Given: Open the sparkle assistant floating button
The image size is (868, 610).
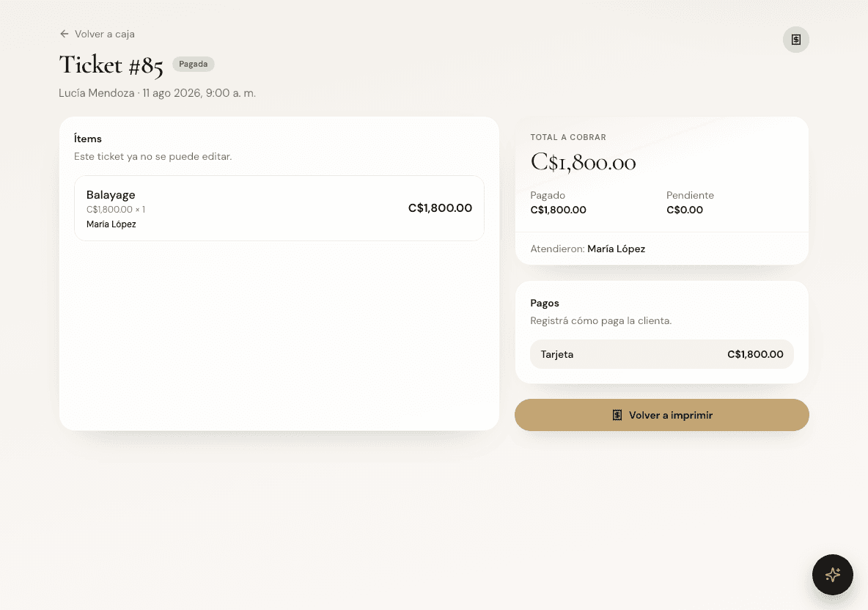Looking at the screenshot, I should 832,575.
